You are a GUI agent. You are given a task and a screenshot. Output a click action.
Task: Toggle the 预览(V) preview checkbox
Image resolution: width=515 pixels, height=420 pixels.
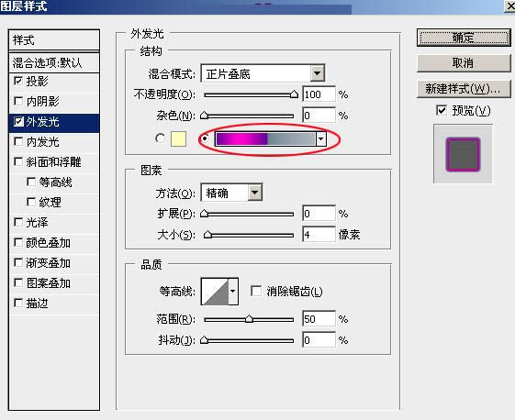click(x=442, y=110)
